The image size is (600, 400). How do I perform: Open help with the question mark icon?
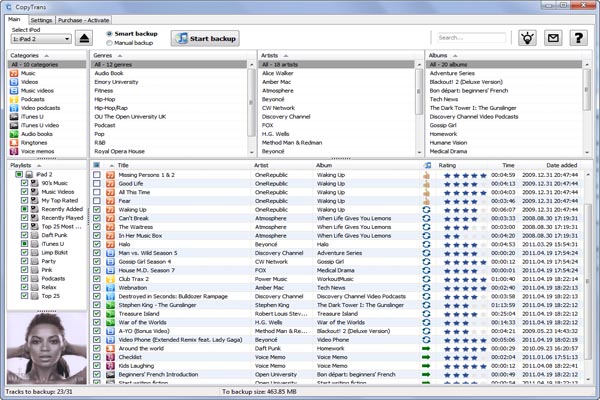click(x=579, y=38)
